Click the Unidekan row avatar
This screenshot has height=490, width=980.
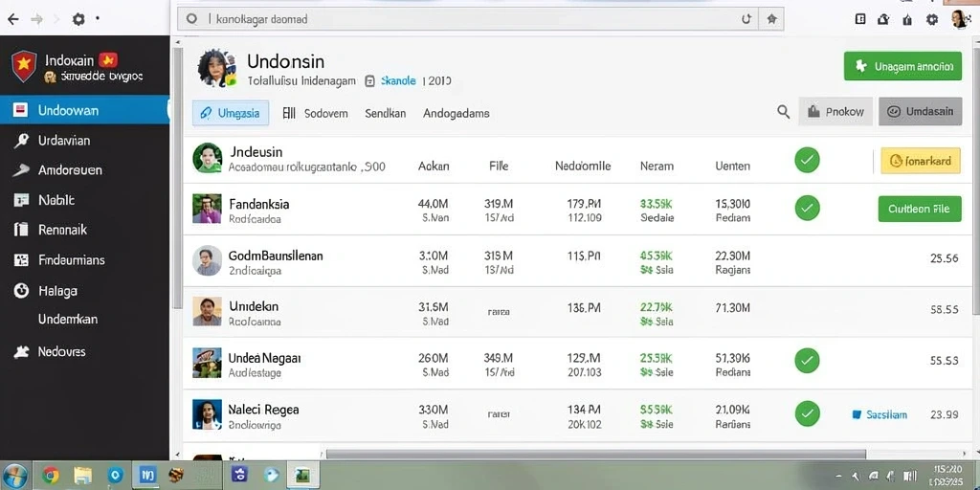pos(207,311)
